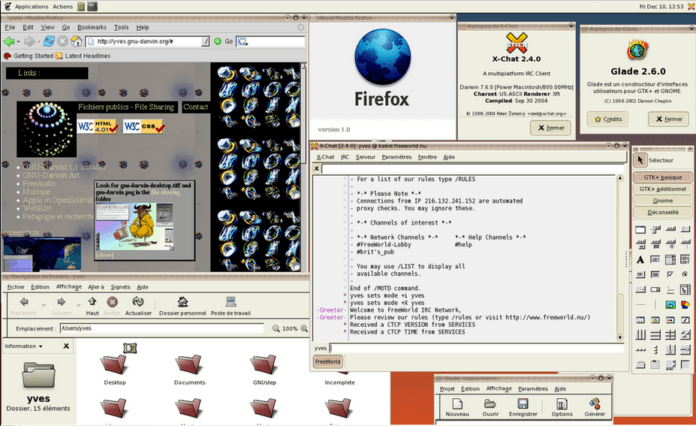Open the Firefox URL bar history dropdown
696x426 pixels.
tap(205, 42)
